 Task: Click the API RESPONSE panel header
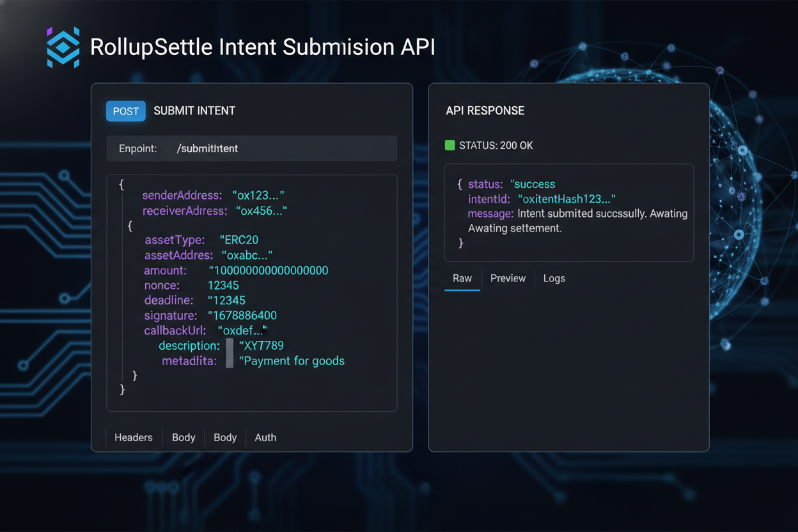pyautogui.click(x=485, y=111)
